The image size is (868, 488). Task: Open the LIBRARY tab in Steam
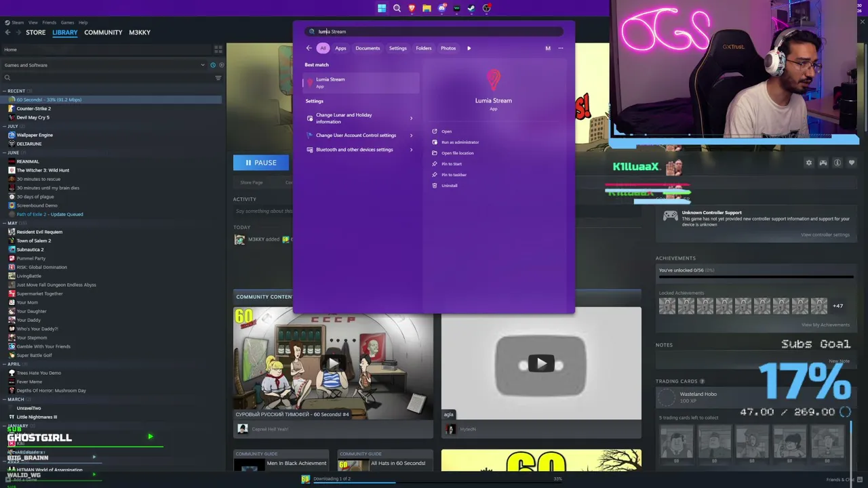[65, 33]
